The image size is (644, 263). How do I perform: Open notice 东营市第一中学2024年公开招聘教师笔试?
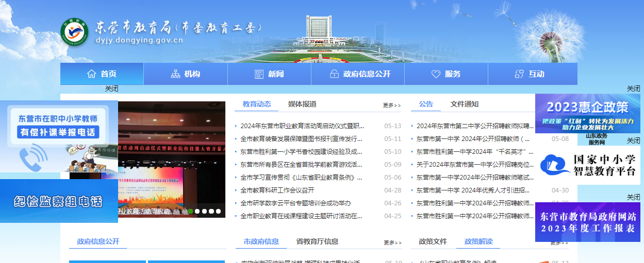475,178
